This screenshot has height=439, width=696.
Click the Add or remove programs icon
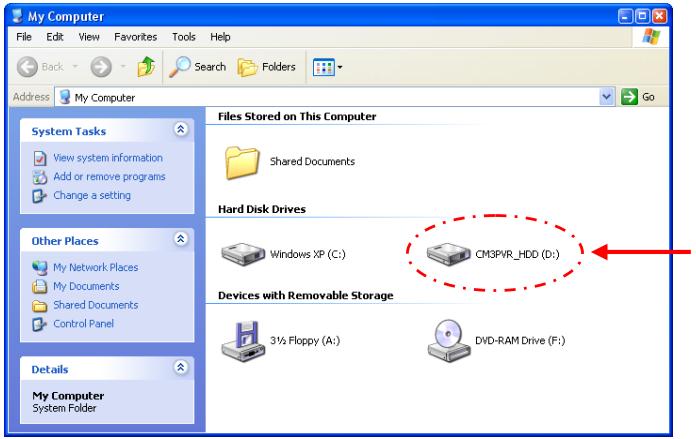point(40,177)
